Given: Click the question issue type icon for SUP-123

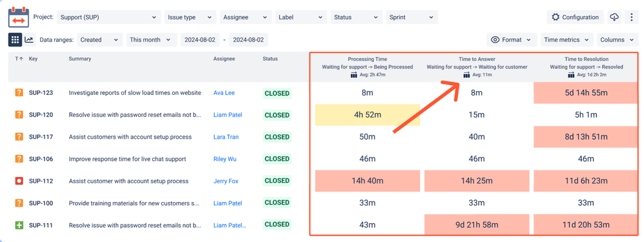Looking at the screenshot, I should pyautogui.click(x=19, y=93).
